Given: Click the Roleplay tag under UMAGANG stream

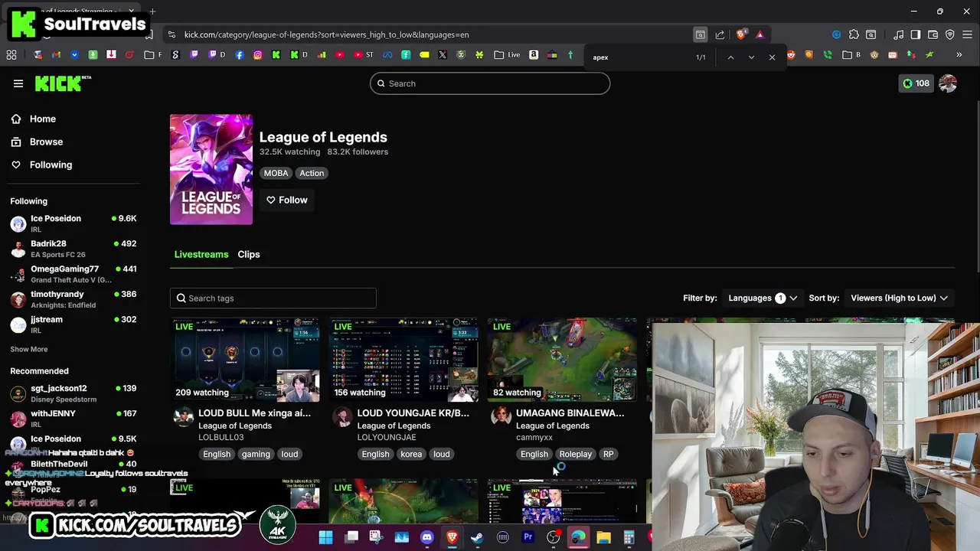Looking at the screenshot, I should (x=575, y=454).
